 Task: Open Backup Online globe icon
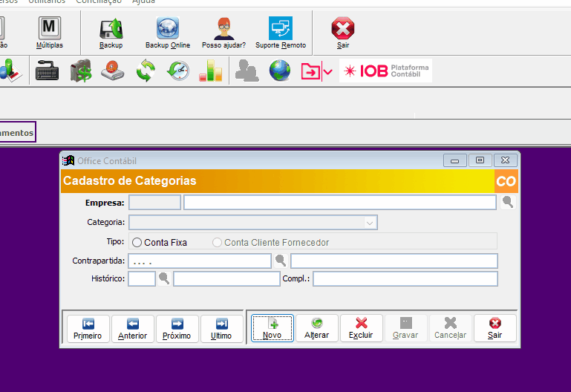(x=168, y=33)
